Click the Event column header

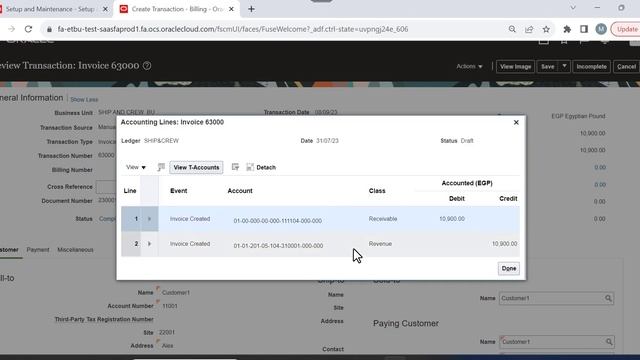(x=179, y=191)
